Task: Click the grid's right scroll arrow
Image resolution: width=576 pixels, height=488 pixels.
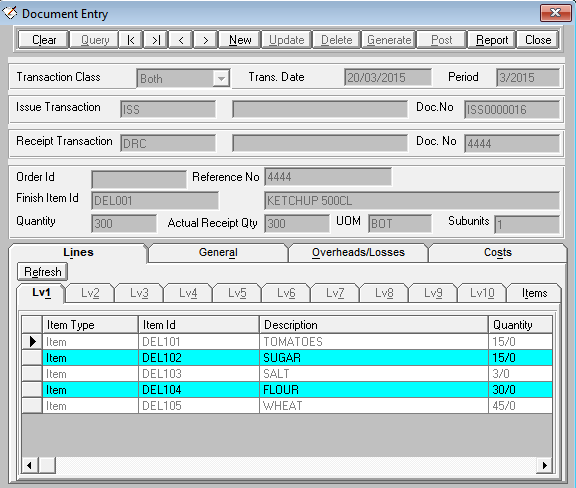Action: (545, 465)
